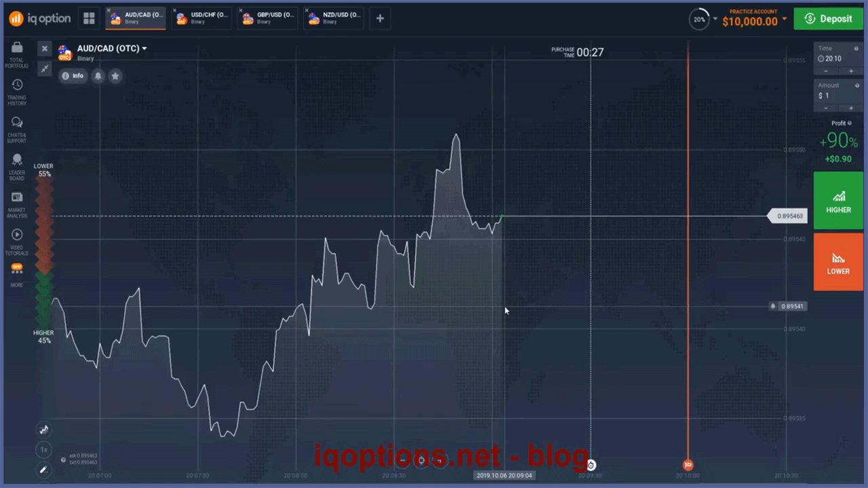Open Trading History from the sidebar
868x488 pixels.
[17, 92]
